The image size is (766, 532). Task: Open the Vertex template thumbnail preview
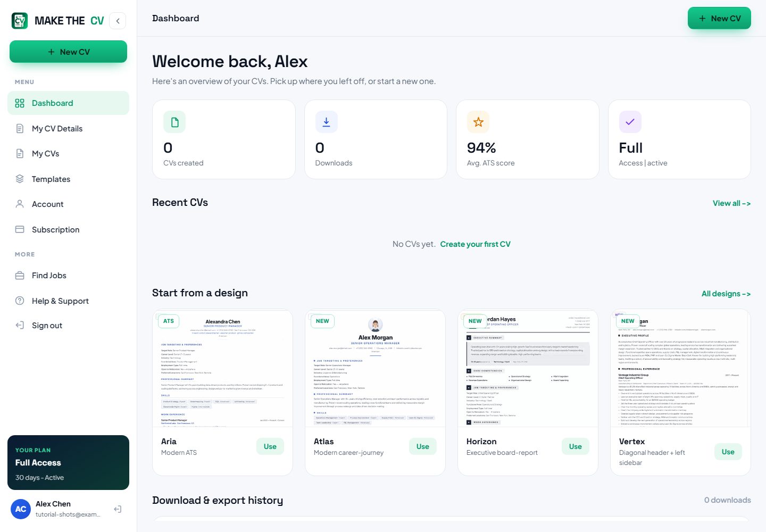680,368
